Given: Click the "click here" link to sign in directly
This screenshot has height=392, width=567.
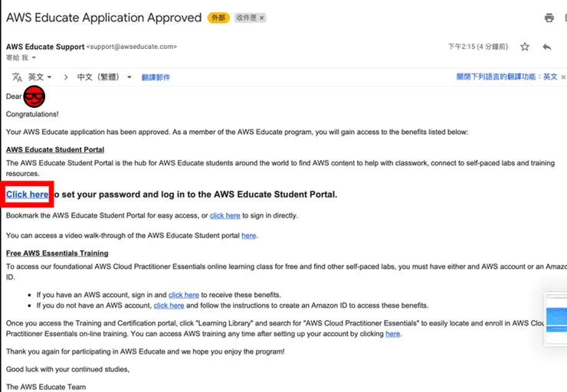Looking at the screenshot, I should coord(225,216).
